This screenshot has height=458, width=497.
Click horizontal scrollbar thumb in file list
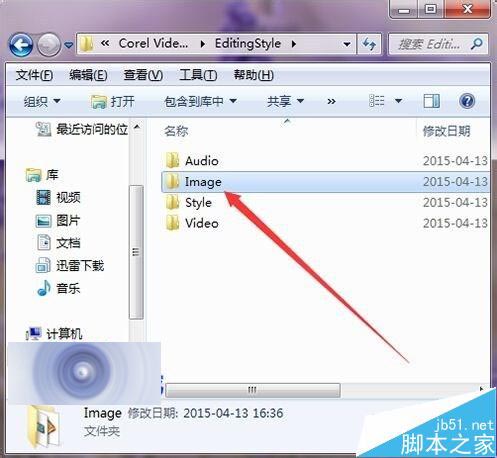tap(253, 390)
